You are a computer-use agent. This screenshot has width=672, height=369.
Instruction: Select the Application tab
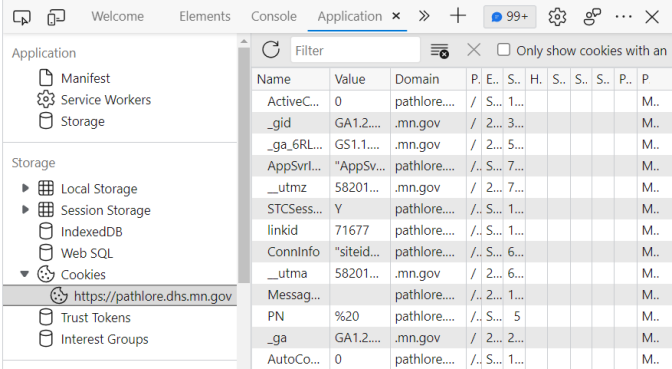(349, 16)
